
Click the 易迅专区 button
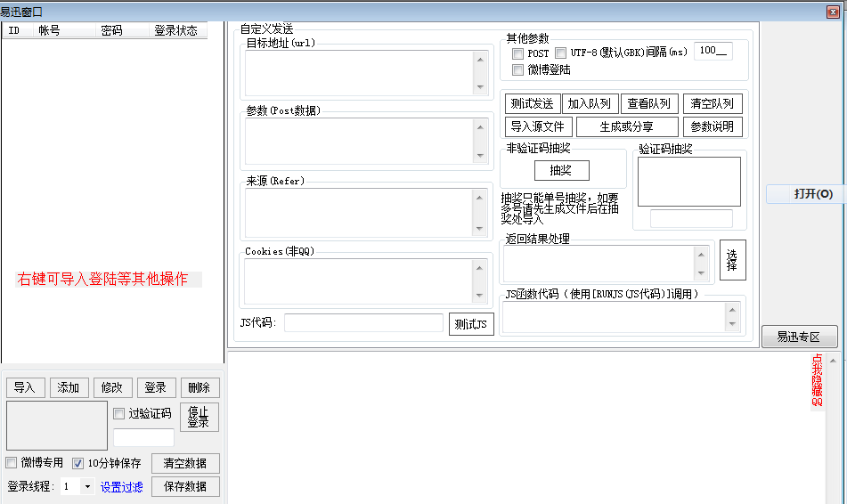(x=799, y=337)
